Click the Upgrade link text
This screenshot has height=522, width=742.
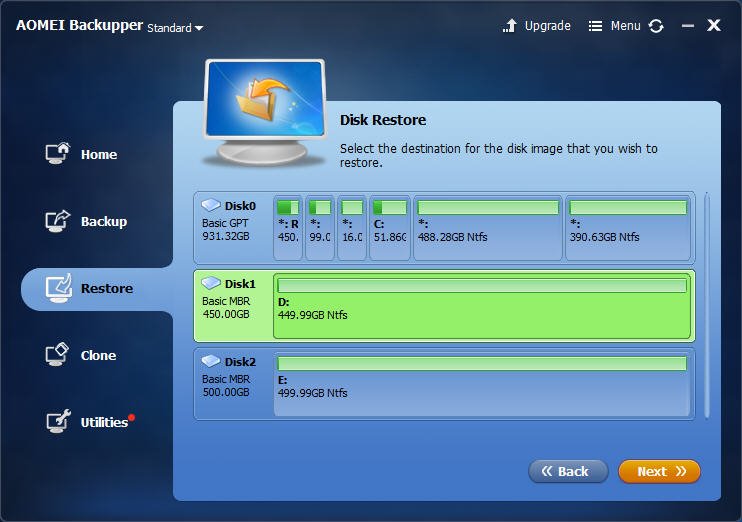(x=548, y=26)
